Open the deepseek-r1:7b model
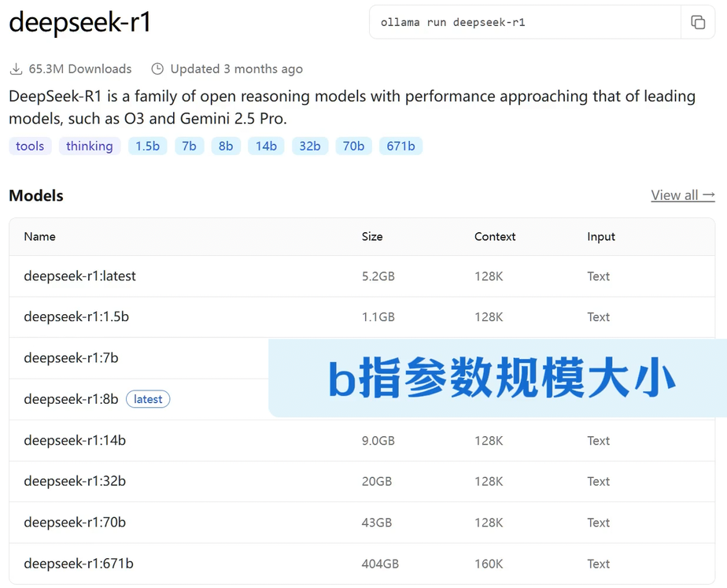Screen dimensions: 727x588 pyautogui.click(x=71, y=358)
